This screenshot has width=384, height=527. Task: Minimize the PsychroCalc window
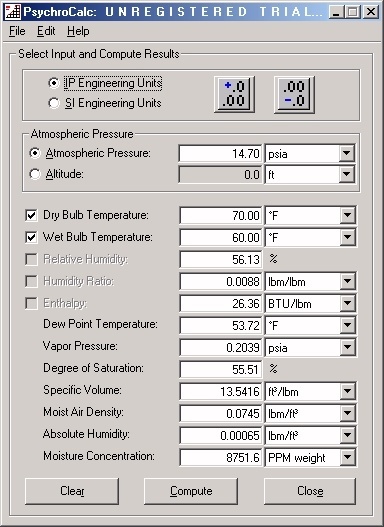pos(335,12)
